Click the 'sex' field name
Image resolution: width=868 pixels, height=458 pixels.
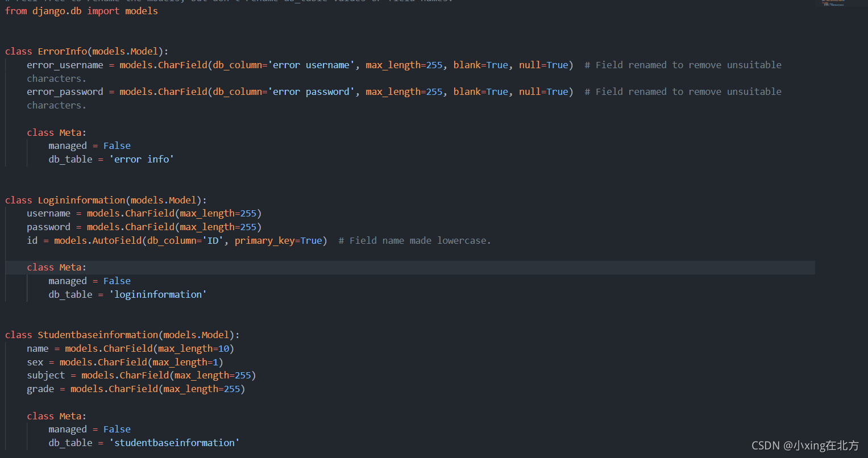coord(35,362)
